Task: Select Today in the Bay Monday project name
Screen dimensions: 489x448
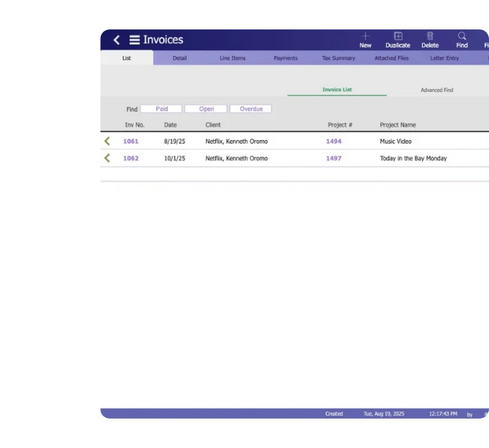Action: pyautogui.click(x=413, y=158)
